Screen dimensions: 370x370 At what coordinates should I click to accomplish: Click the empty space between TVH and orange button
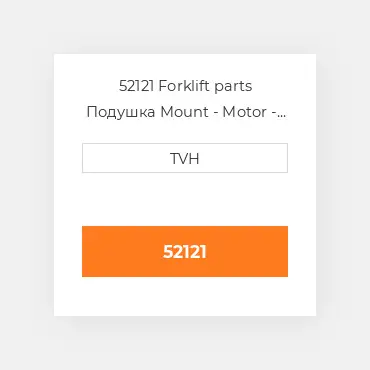[x=185, y=199]
